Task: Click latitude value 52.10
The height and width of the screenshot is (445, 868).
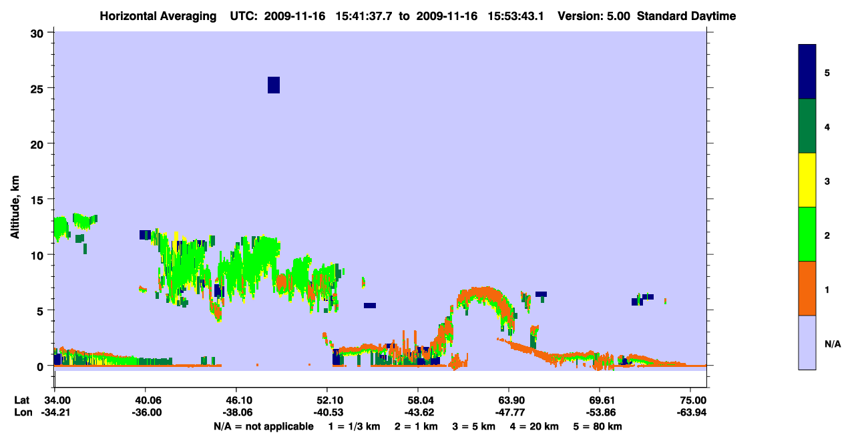Action: (329, 400)
